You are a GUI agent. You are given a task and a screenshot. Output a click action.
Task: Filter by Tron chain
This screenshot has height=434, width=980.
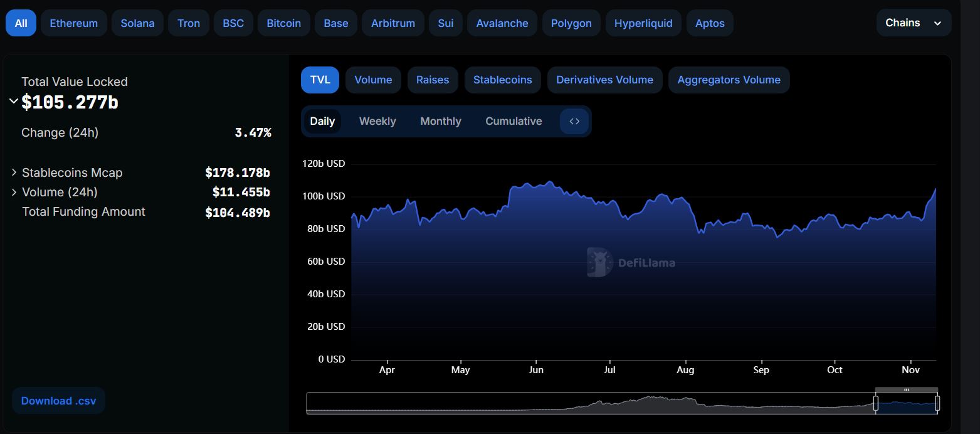[189, 23]
